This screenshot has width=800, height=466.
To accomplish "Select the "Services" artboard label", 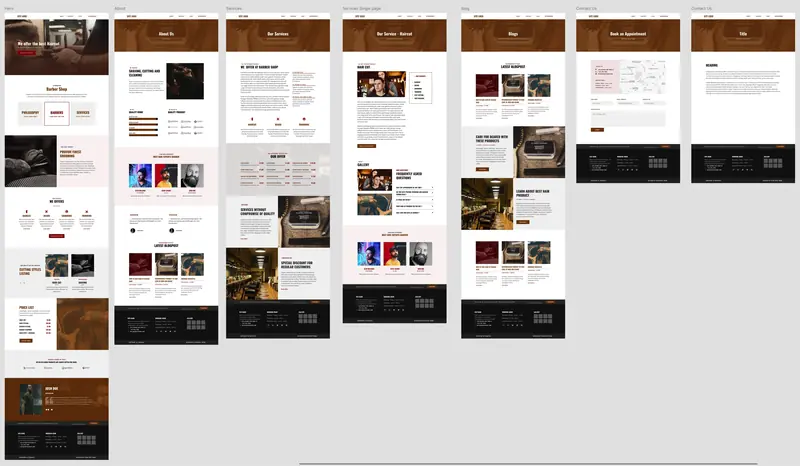I will [x=234, y=9].
